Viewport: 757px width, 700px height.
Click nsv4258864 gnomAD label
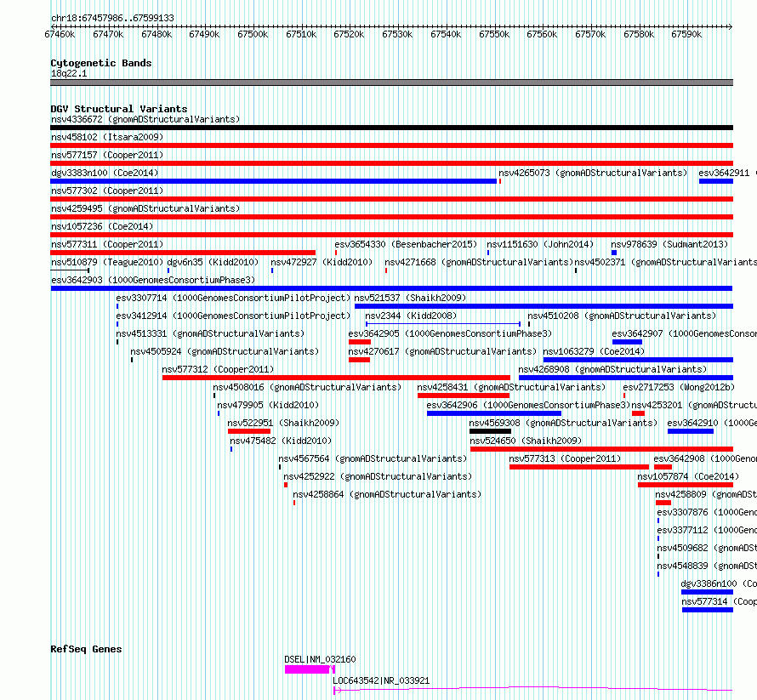(x=387, y=494)
